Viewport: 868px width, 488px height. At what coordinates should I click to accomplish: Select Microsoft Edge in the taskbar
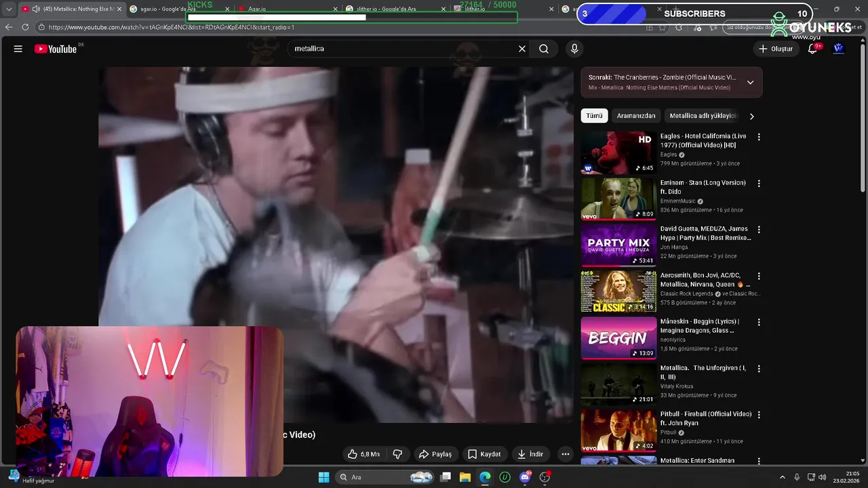coord(485,477)
